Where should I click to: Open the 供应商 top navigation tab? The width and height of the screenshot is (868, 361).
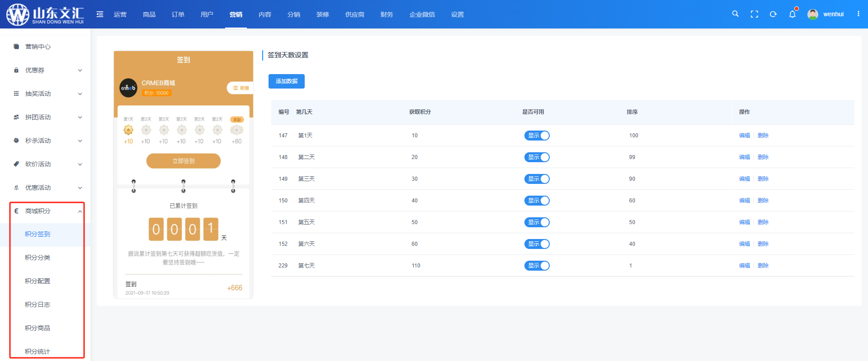(355, 14)
